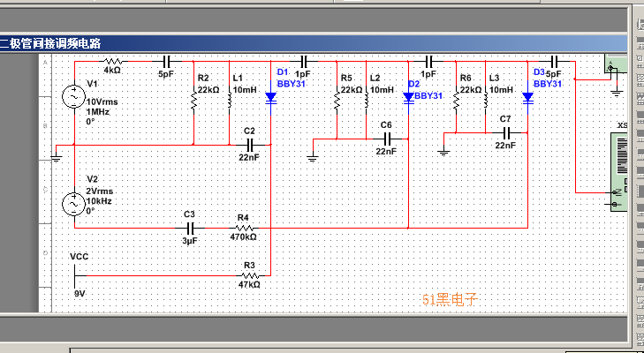Select resistor R2 symbol
Screen dimensions: 644x353
[193, 99]
